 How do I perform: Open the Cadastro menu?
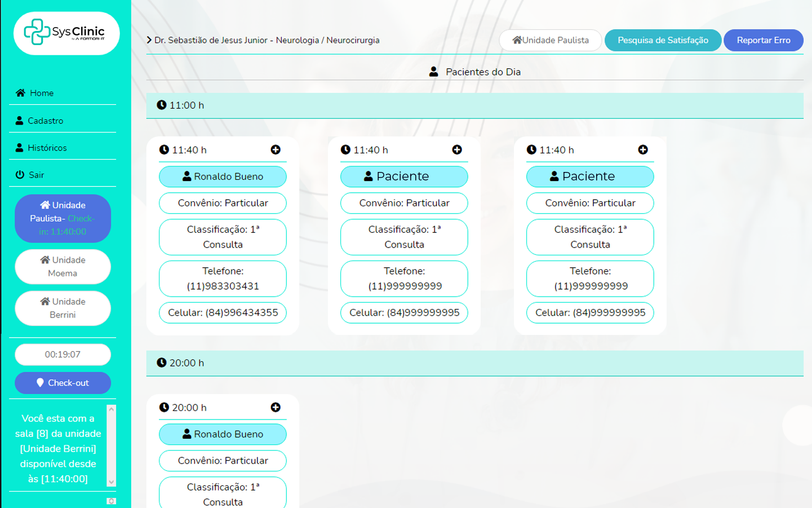39,121
